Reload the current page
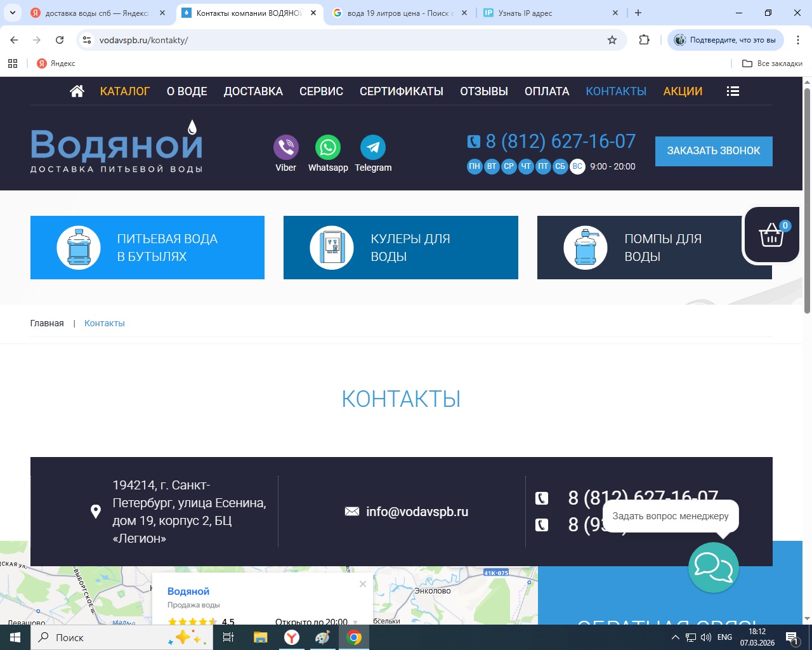The width and height of the screenshot is (812, 650). pyautogui.click(x=60, y=40)
